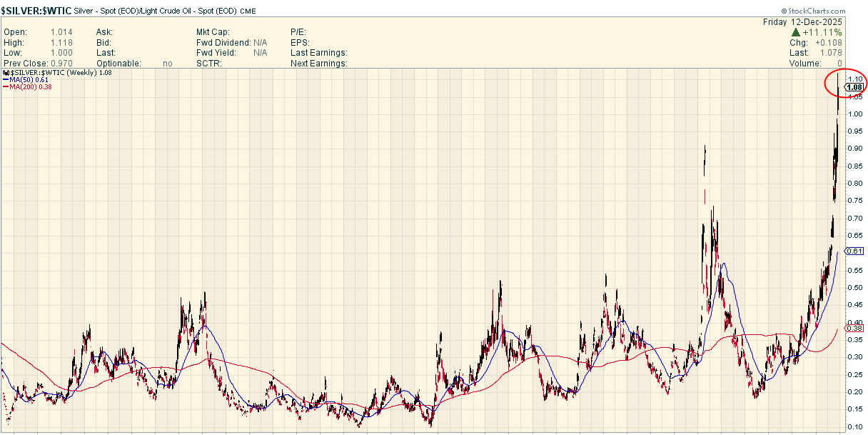Screen dimensions: 868x435
Task: Select the 0.61 moving average axis tag
Action: point(854,251)
